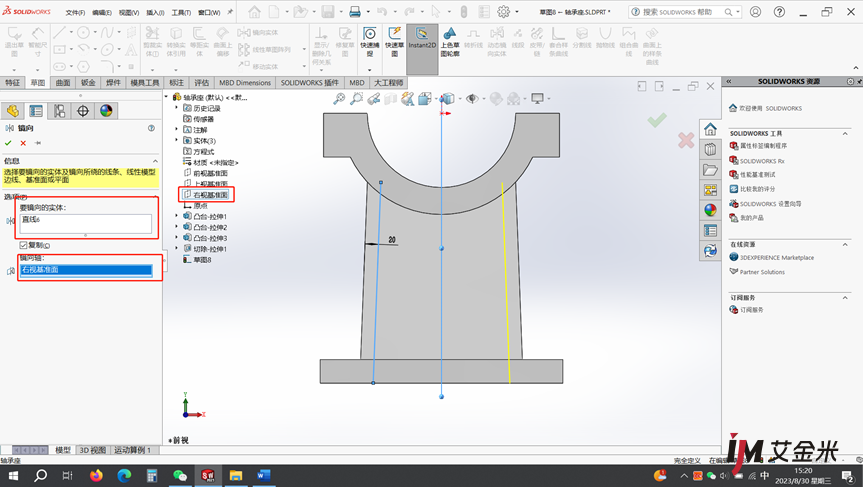Viewport: 863px width, 487px height.
Task: Open the 文件(F) menu
Action: click(75, 12)
